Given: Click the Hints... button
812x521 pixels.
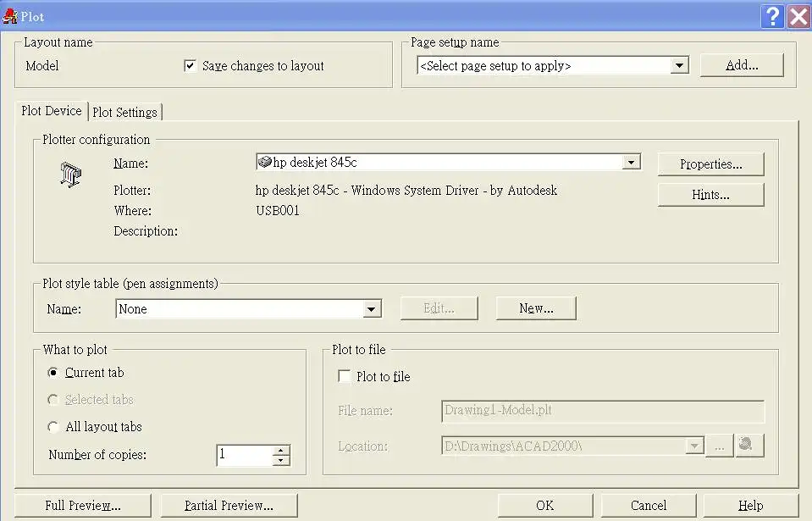Looking at the screenshot, I should 710,195.
